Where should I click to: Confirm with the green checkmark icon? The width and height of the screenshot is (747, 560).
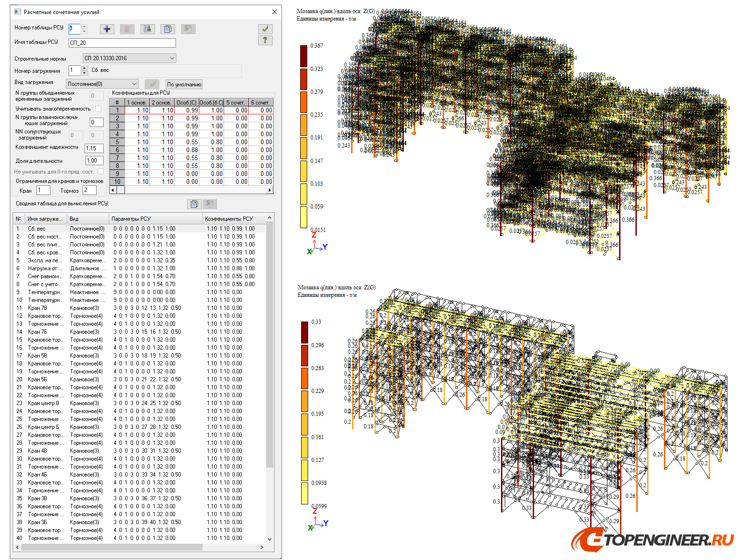[265, 29]
